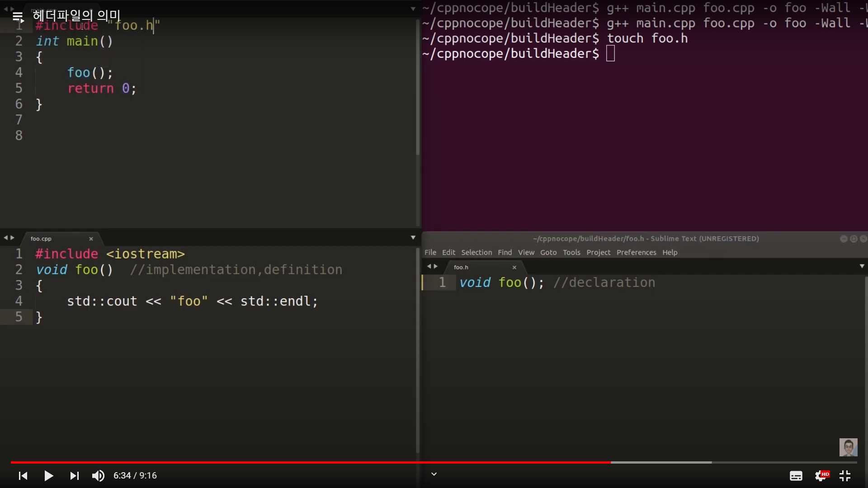The image size is (868, 488).
Task: Open the foo.h pane overflow dropdown
Action: pyautogui.click(x=861, y=266)
